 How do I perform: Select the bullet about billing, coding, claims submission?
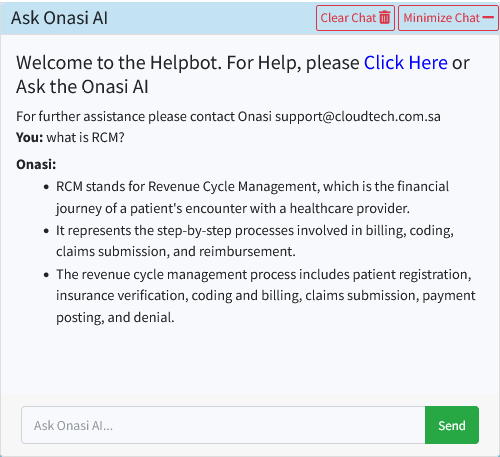click(x=255, y=241)
